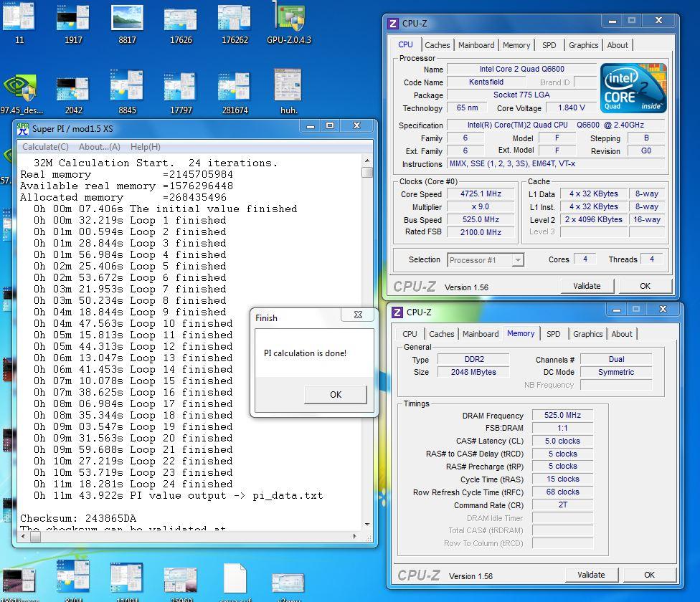Click the Super PI vertical scrollbar up arrow
The image size is (700, 602).
point(367,161)
